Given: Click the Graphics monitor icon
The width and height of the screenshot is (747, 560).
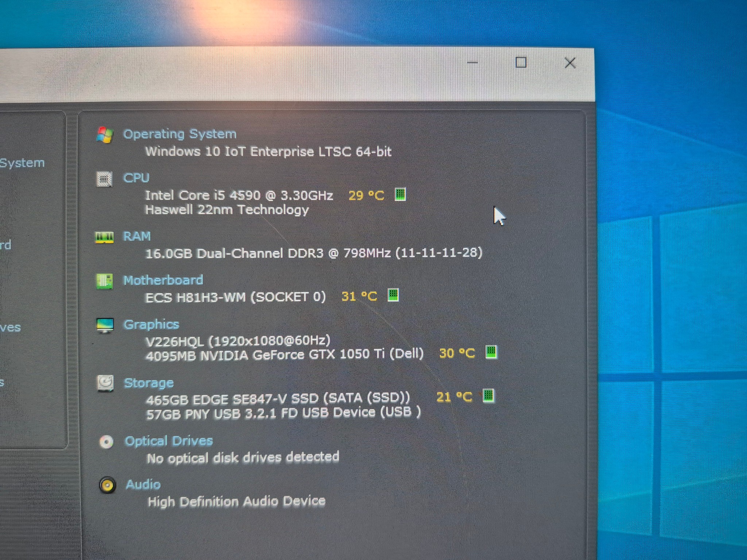Looking at the screenshot, I should point(105,325).
